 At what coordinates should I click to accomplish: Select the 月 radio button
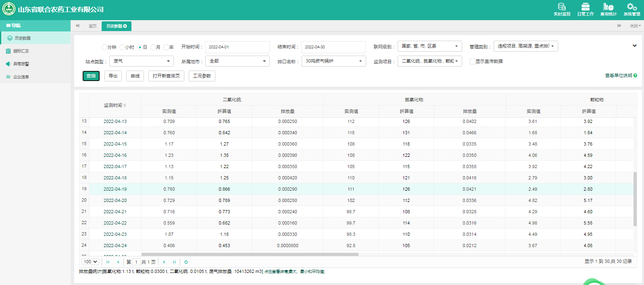(153, 48)
